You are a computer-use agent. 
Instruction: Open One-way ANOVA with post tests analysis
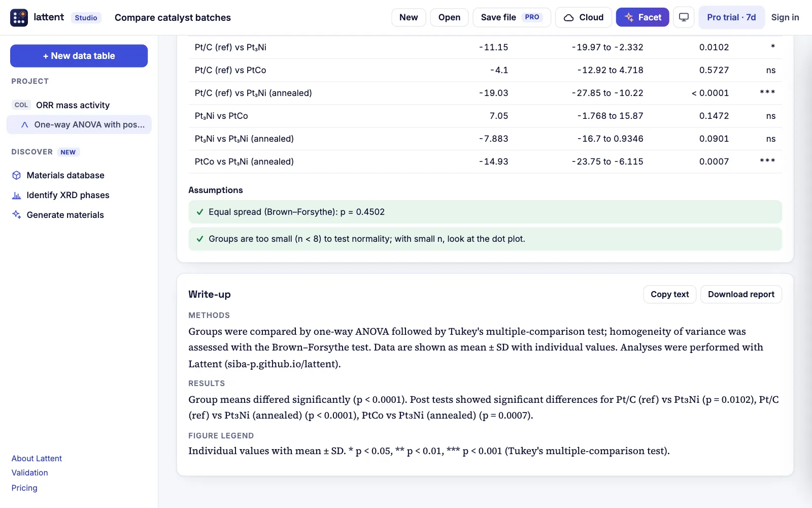[79, 124]
